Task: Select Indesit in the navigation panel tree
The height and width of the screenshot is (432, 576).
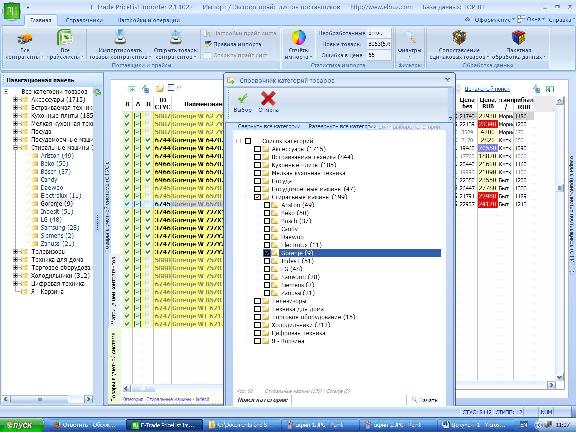Action: point(57,212)
